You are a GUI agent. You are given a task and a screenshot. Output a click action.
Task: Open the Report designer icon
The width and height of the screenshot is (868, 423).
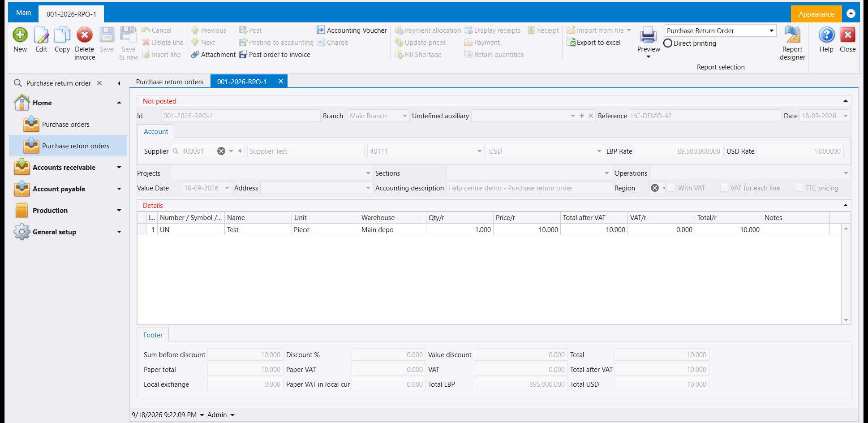click(x=792, y=35)
